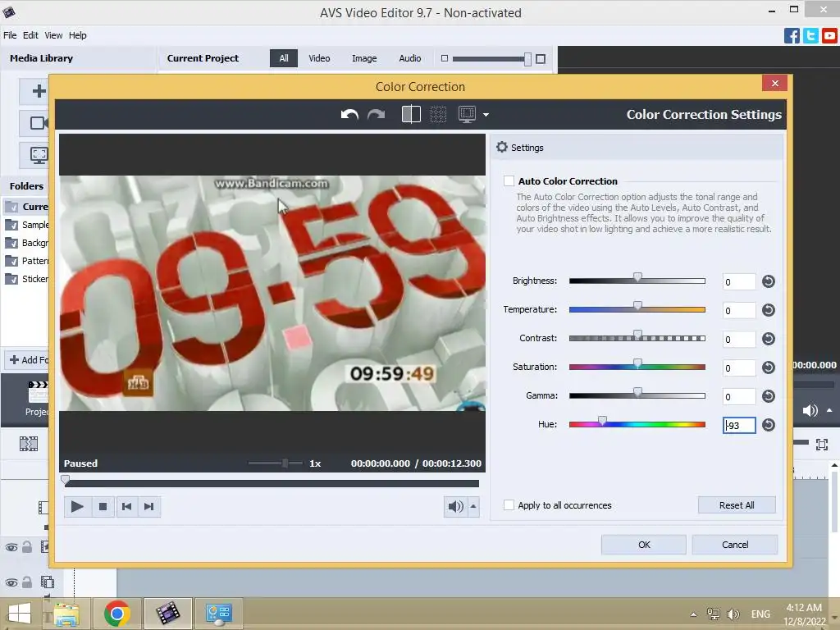The height and width of the screenshot is (630, 840).
Task: Click the Gamma slider handle
Action: (637, 391)
